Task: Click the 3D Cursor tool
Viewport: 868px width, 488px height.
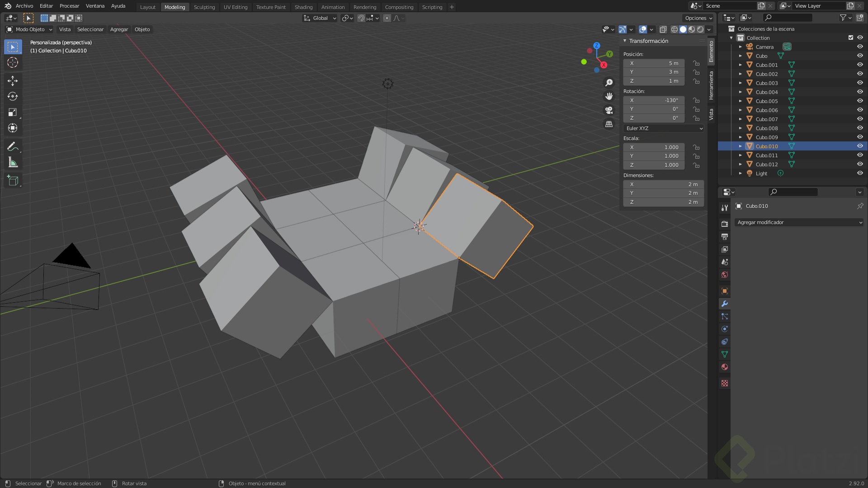Action: [x=13, y=62]
